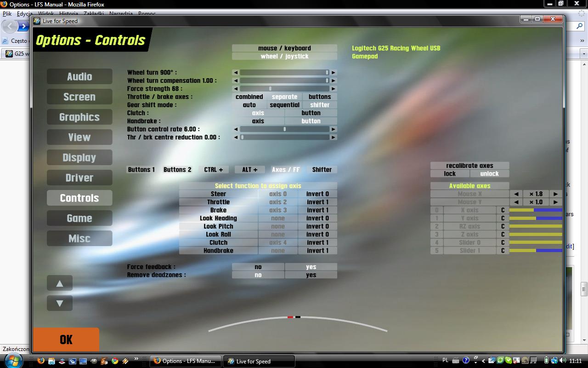
Task: Open the Windows Start orb
Action: click(13, 361)
